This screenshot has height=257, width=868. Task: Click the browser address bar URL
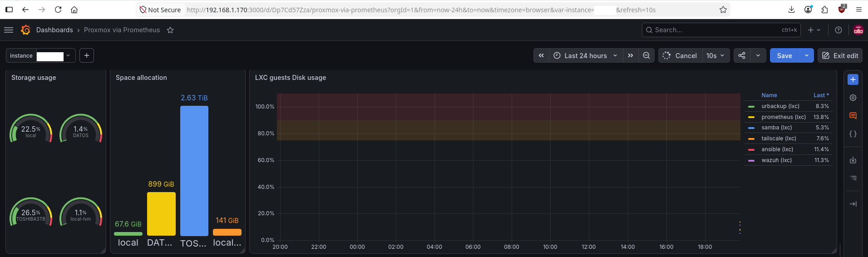[421, 10]
